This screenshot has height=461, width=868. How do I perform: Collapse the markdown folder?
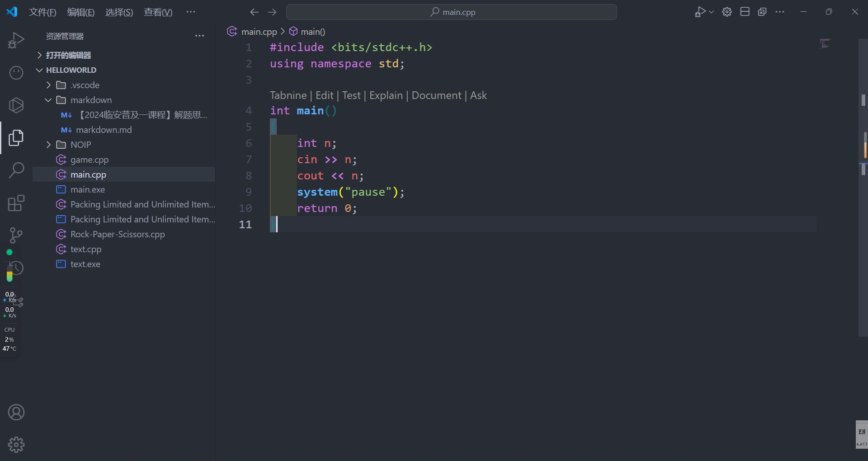pos(90,100)
